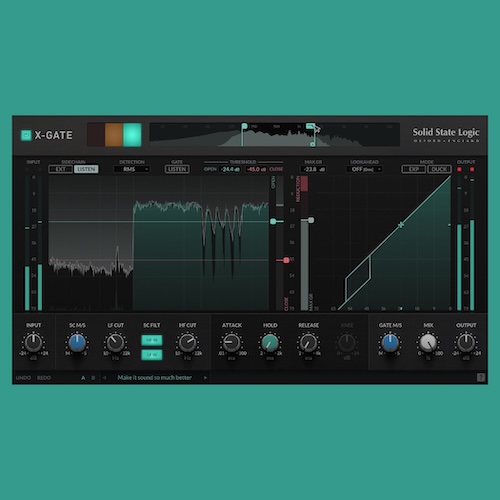The width and height of the screenshot is (500, 500).
Task: Click the point on the gate transfer curve
Action: click(x=401, y=225)
